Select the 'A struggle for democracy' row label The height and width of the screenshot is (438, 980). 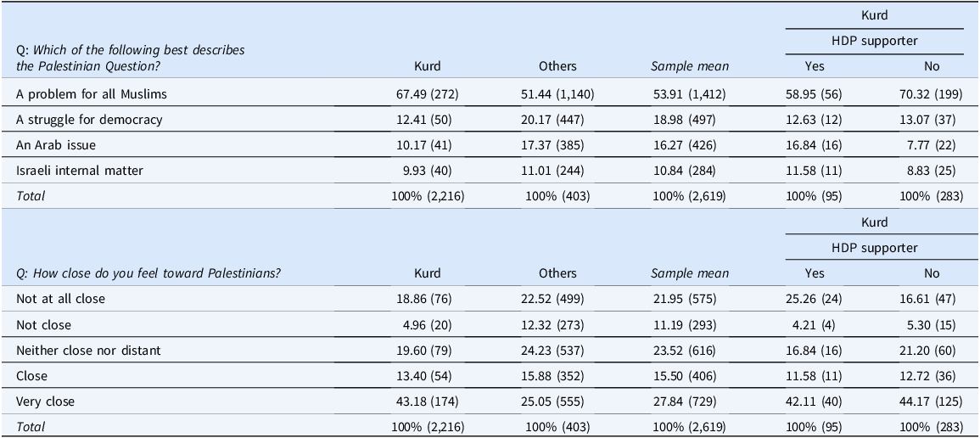(x=89, y=120)
